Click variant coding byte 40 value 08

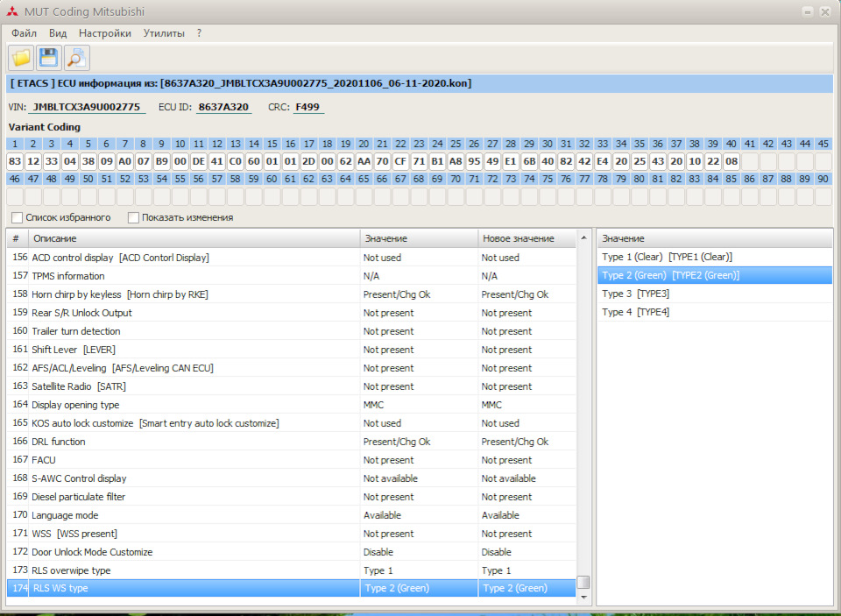coord(731,161)
